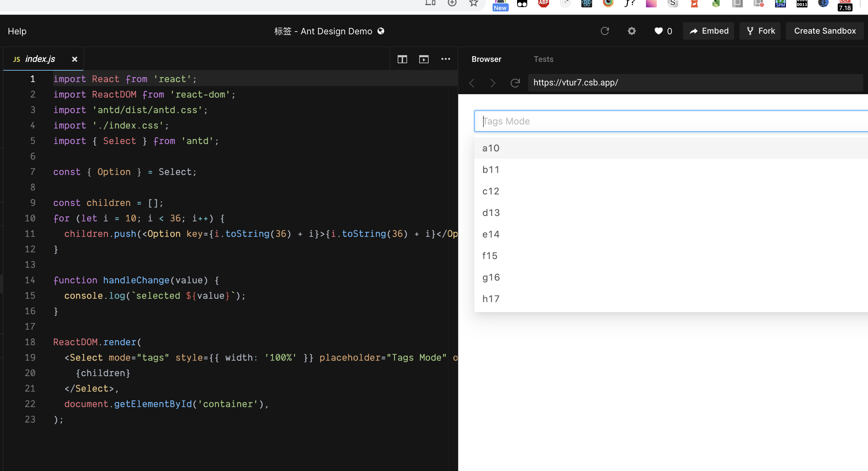The height and width of the screenshot is (471, 868).
Task: Switch to the Tests tab
Action: coord(543,59)
